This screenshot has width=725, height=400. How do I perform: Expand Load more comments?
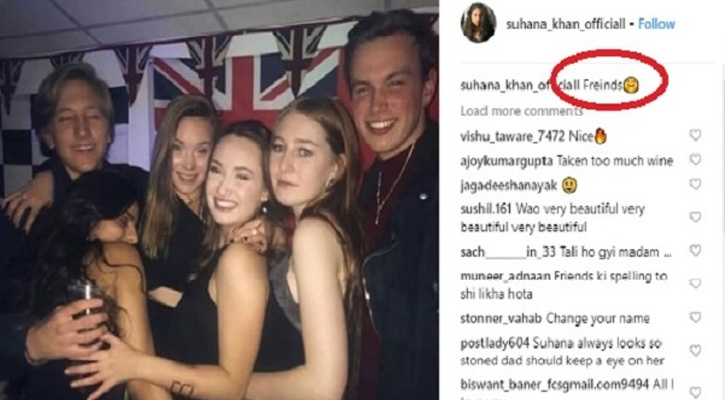coord(522,111)
